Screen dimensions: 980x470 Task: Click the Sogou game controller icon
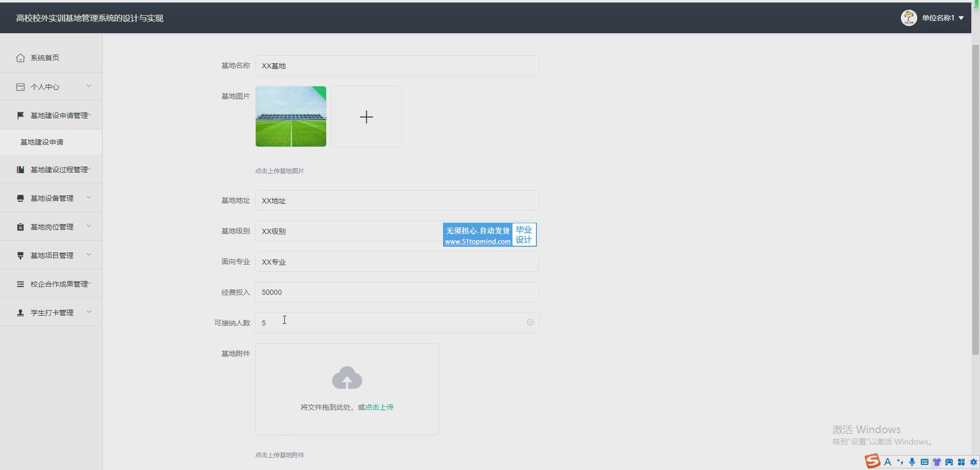pyautogui.click(x=949, y=462)
